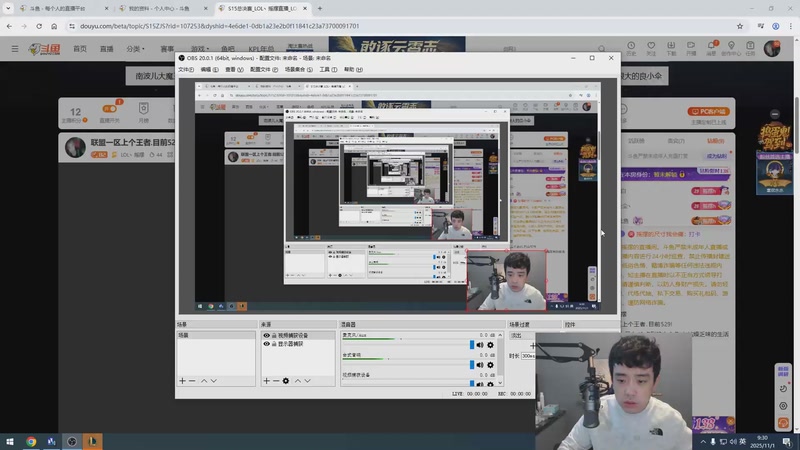This screenshot has height=450, width=800.
Task: Select the 显示器捕获 source row
Action: tap(298, 344)
